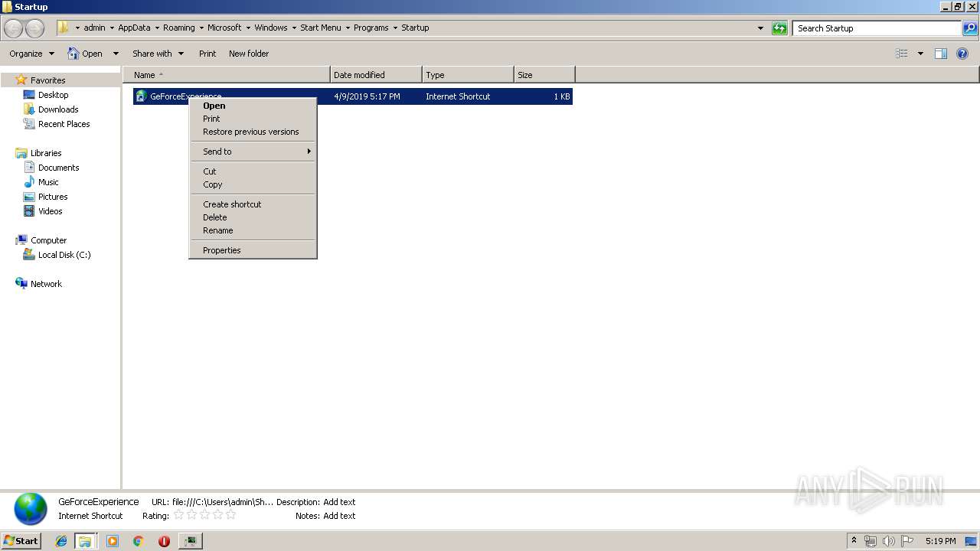The height and width of the screenshot is (551, 980).
Task: Open Explorer help question mark
Action: (962, 54)
